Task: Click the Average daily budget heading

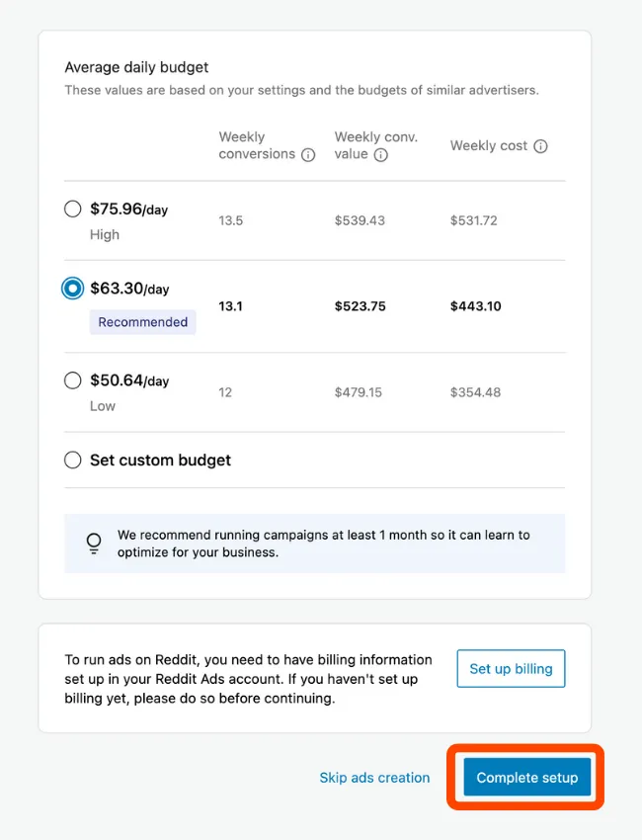Action: click(136, 67)
